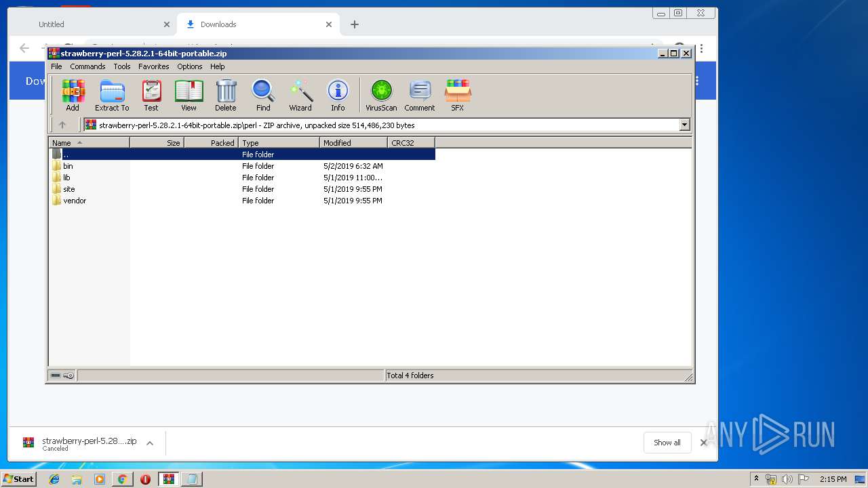Sort by the Name column header
The image size is (868, 488).
(x=89, y=143)
